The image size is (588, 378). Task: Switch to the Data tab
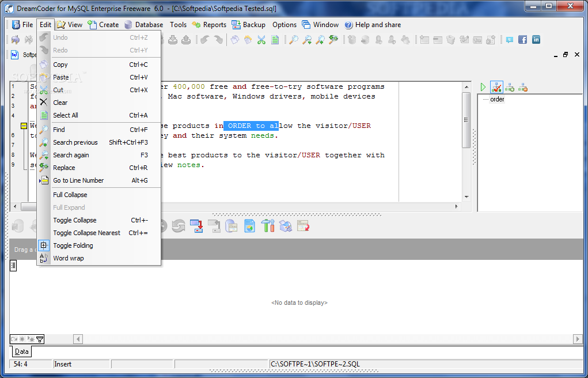(x=21, y=351)
